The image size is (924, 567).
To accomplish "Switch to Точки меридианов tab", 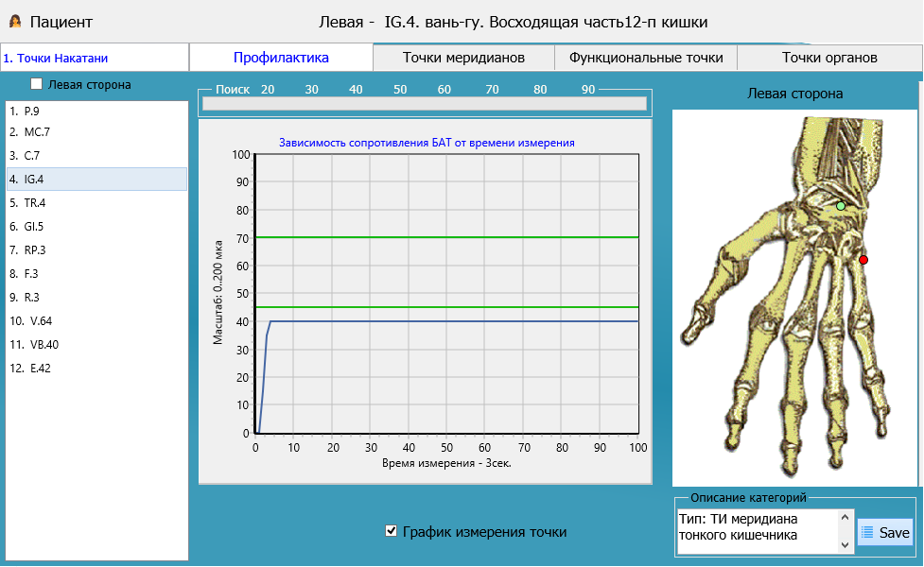I will click(463, 58).
